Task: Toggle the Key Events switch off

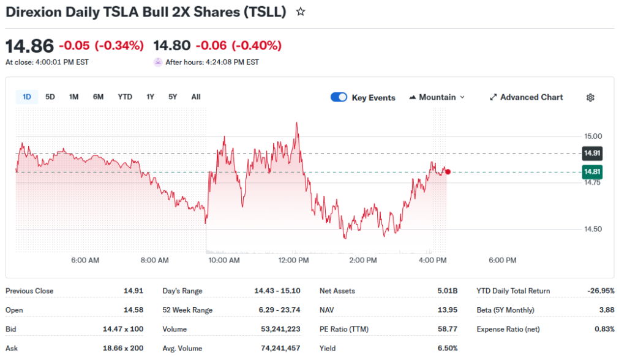Action: pyautogui.click(x=339, y=97)
